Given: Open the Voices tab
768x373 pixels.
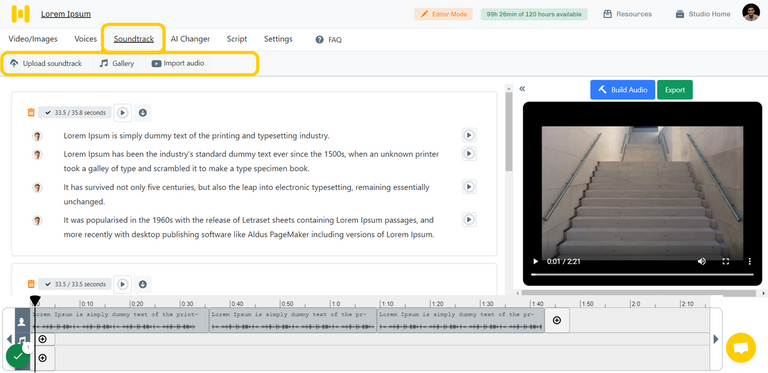Looking at the screenshot, I should pyautogui.click(x=86, y=39).
